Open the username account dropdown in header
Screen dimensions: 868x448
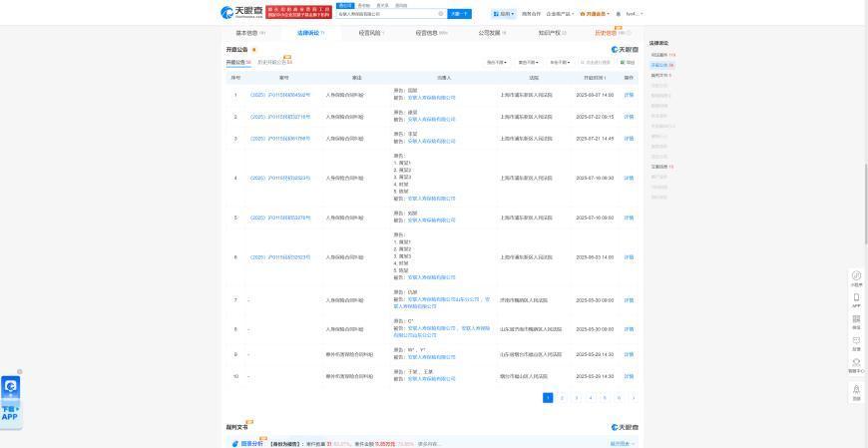pos(635,14)
